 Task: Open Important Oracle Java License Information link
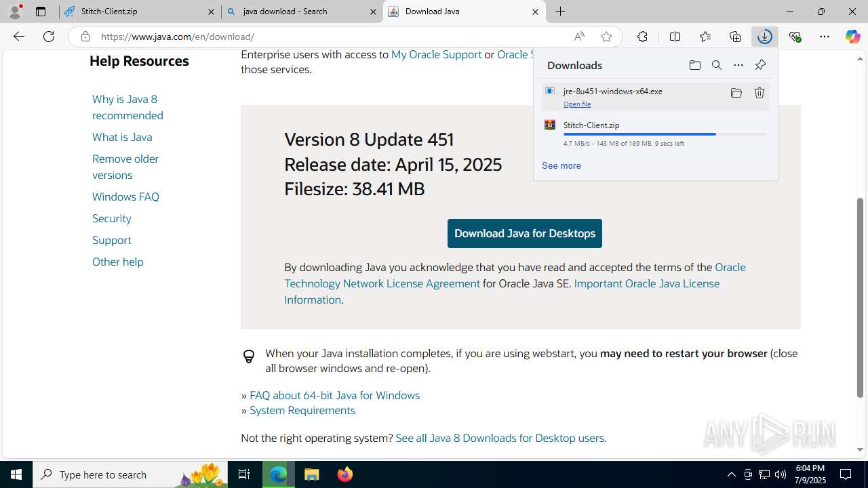(x=502, y=291)
